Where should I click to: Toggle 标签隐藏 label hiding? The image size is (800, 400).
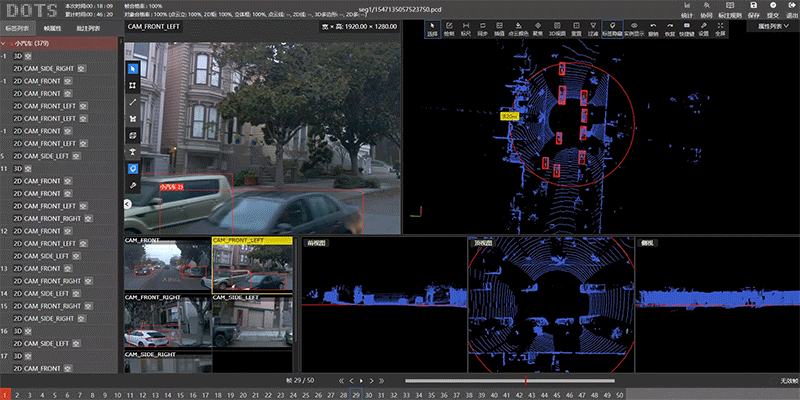point(611,27)
